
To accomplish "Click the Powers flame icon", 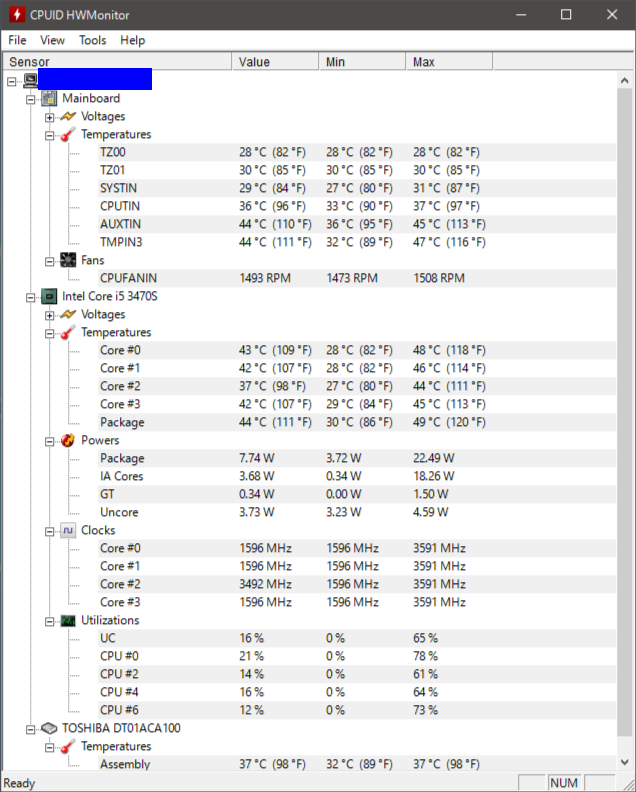I will pyautogui.click(x=68, y=440).
